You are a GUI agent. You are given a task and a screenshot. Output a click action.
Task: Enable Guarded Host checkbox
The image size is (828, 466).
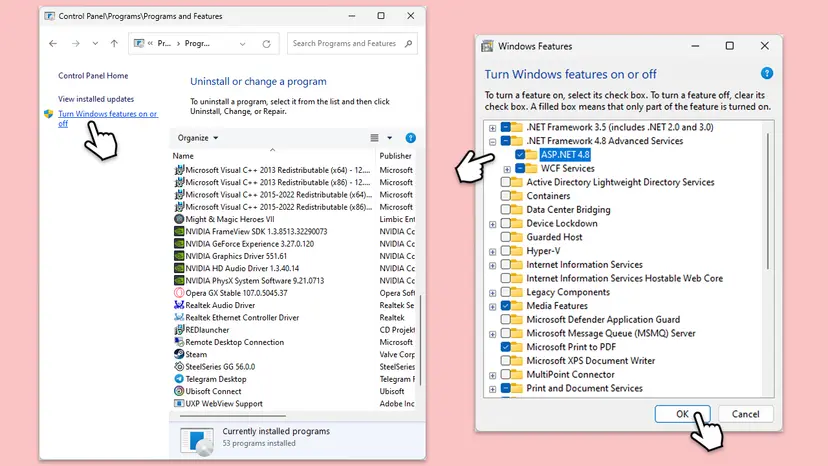[505, 237]
